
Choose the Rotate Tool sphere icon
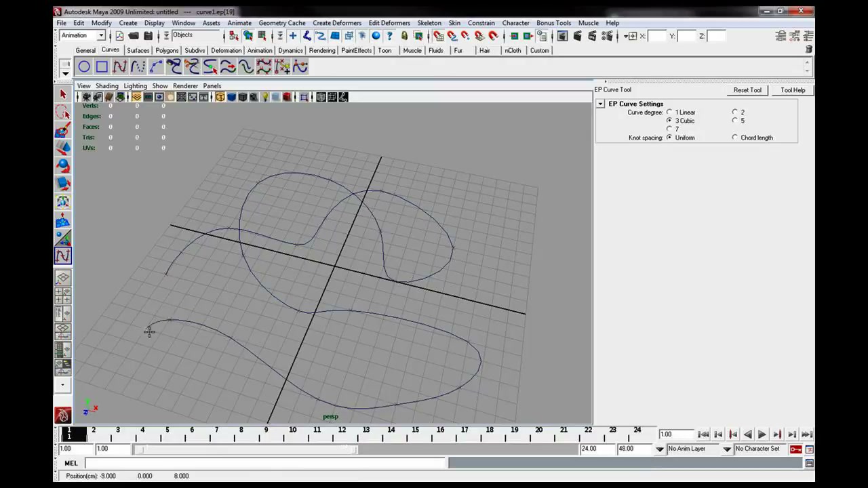pyautogui.click(x=63, y=165)
